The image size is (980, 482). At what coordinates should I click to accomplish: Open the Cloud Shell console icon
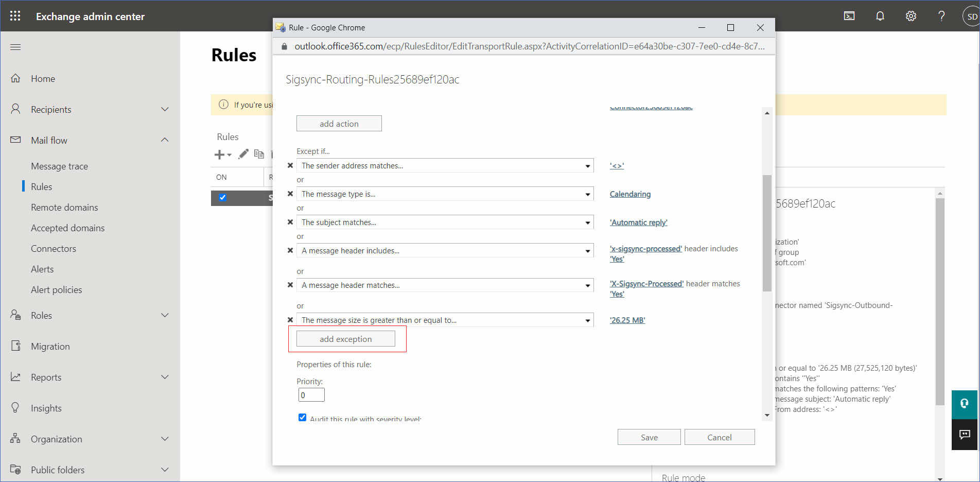[849, 16]
